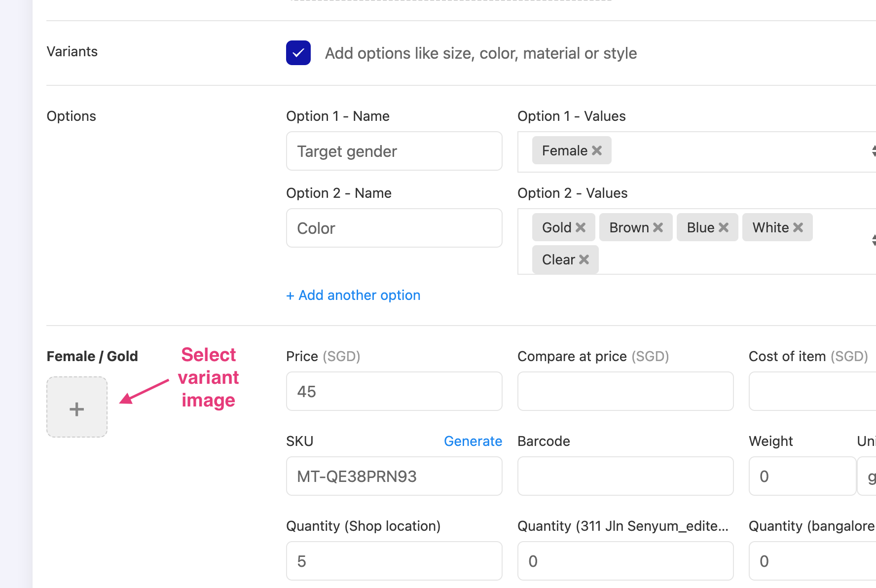The width and height of the screenshot is (876, 588).
Task: Add variant image with plus box
Action: [x=77, y=407]
